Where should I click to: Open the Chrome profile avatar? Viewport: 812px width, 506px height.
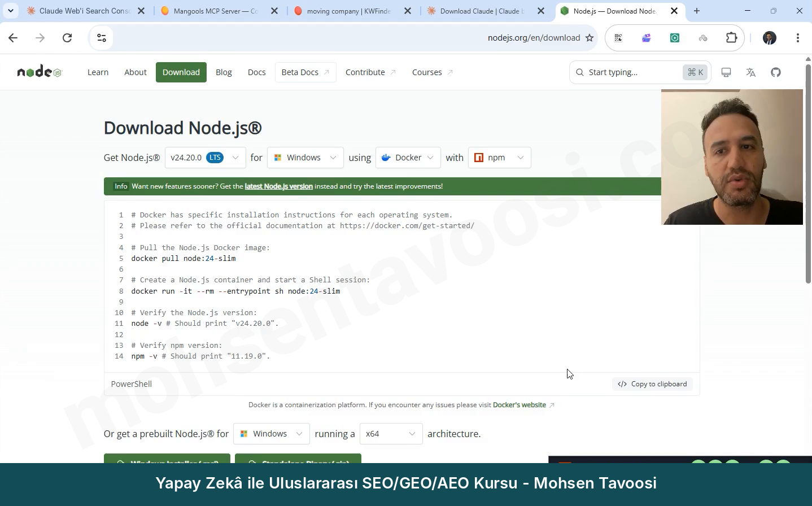(x=770, y=38)
